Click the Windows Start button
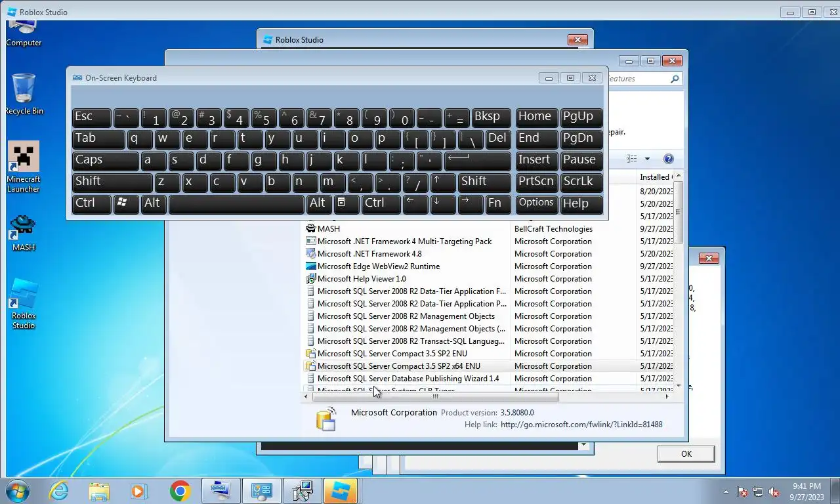Viewport: 840px width, 504px height. point(18,491)
